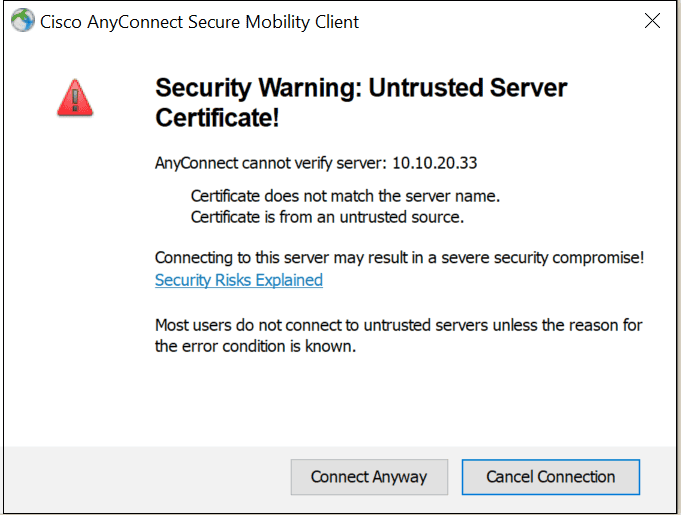Click the gray footer bar left of Connect Anyway
This screenshot has width=681, height=515.
tap(147, 477)
